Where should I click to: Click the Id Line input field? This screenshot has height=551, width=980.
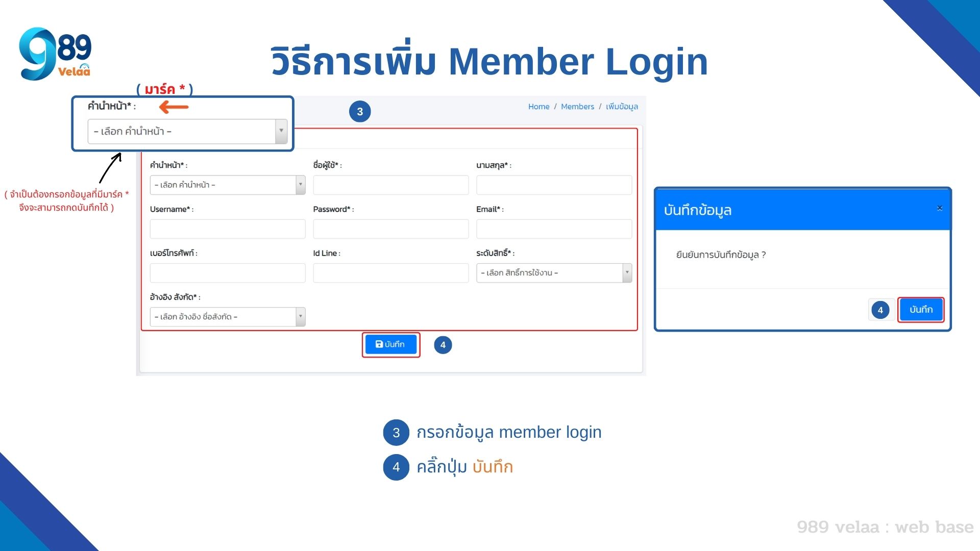point(390,272)
